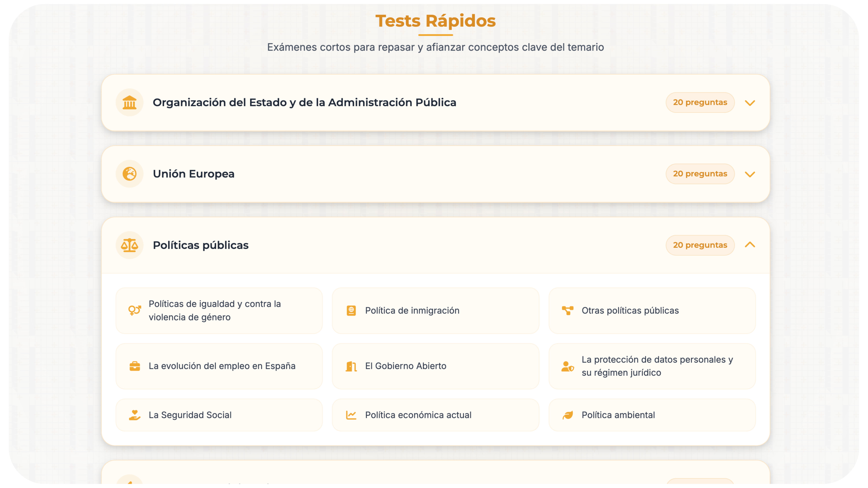
Task: Click the 20 preguntas badge for Políticas públicas
Action: tap(700, 245)
